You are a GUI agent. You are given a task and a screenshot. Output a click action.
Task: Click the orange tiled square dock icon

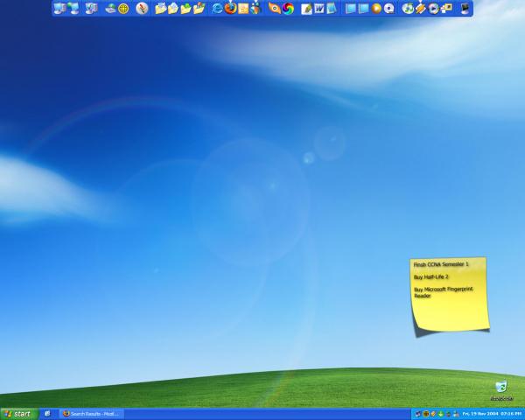[243, 9]
